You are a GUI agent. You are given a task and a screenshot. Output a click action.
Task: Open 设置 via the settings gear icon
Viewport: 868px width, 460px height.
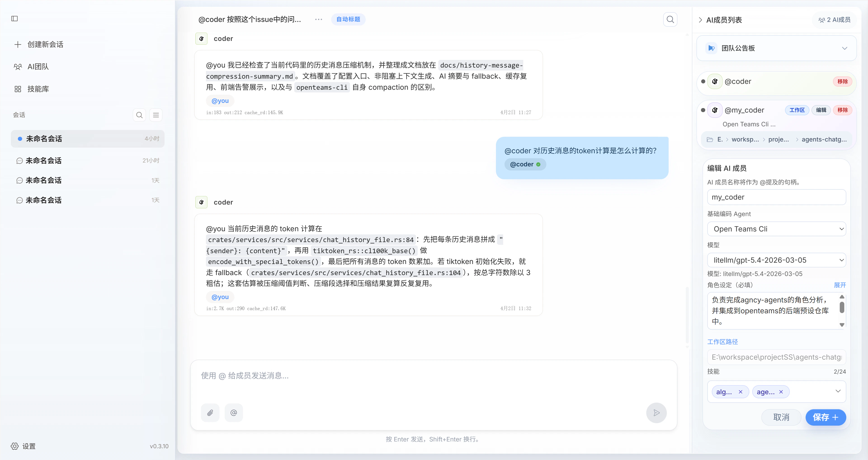pos(14,446)
